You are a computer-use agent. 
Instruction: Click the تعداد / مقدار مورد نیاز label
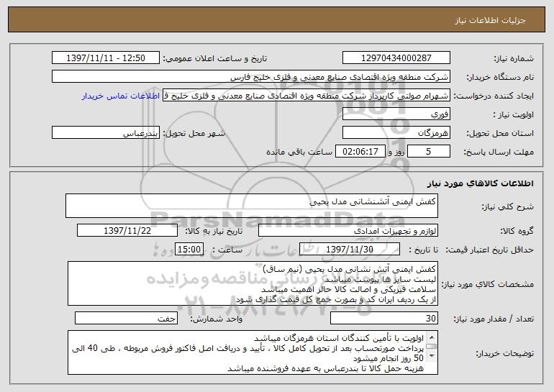coord(494,319)
